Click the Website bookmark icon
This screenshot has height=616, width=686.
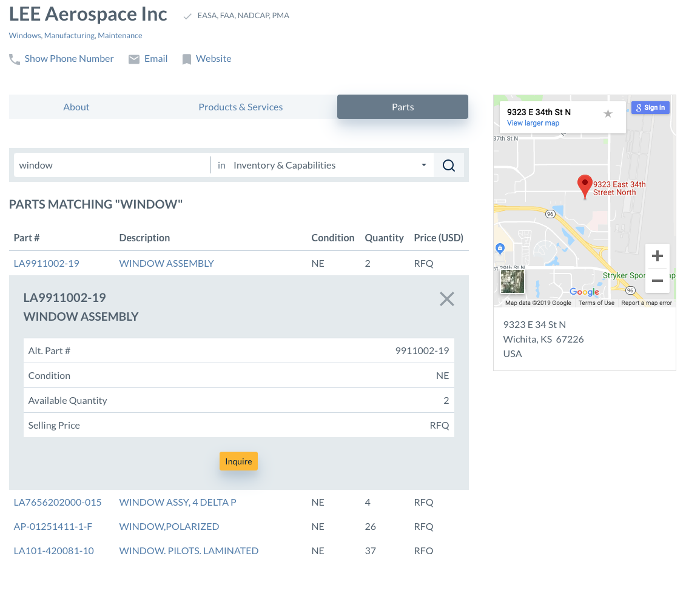click(187, 59)
